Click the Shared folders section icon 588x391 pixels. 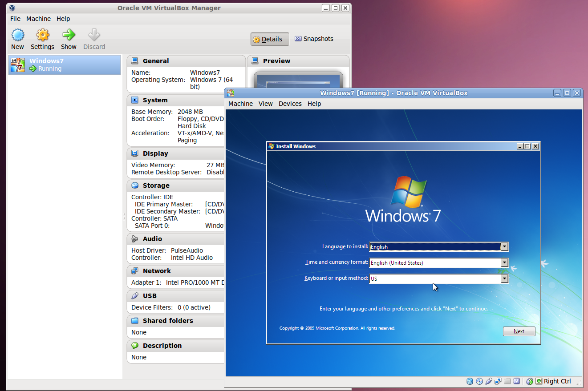135,321
